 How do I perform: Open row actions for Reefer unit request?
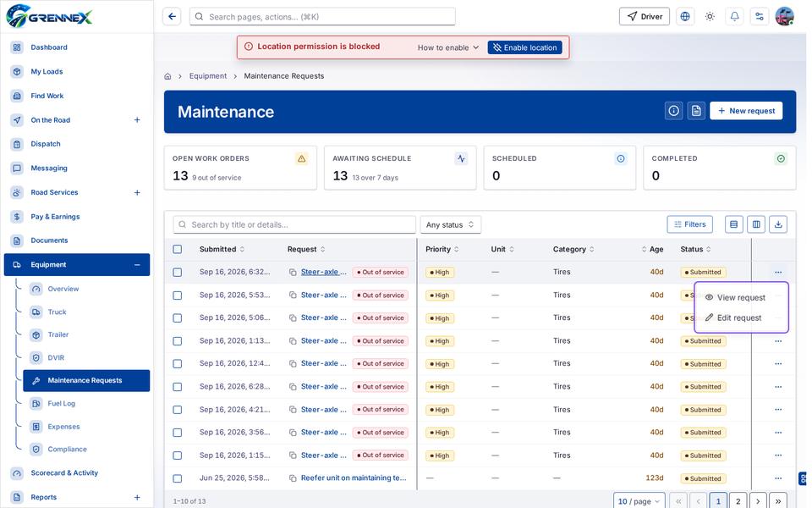pos(778,478)
